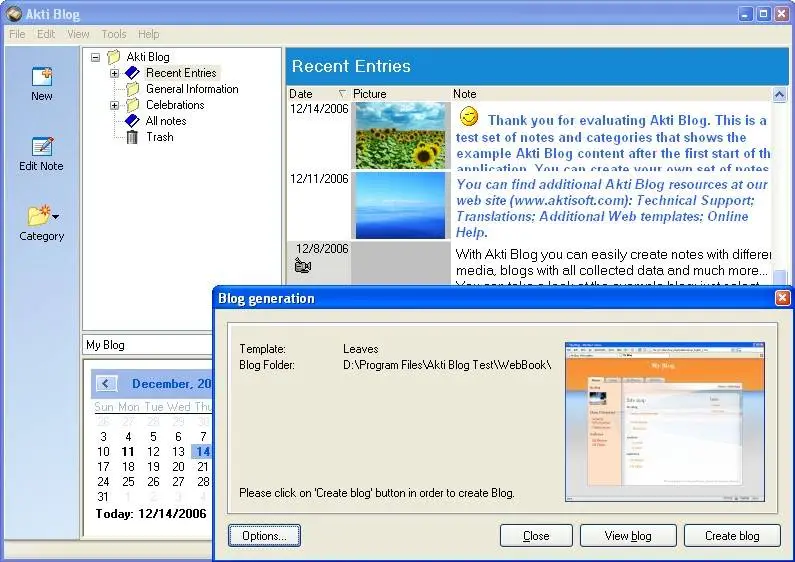The width and height of the screenshot is (795, 562).
Task: Click Today: 12/14/2006 label
Action: tap(151, 514)
